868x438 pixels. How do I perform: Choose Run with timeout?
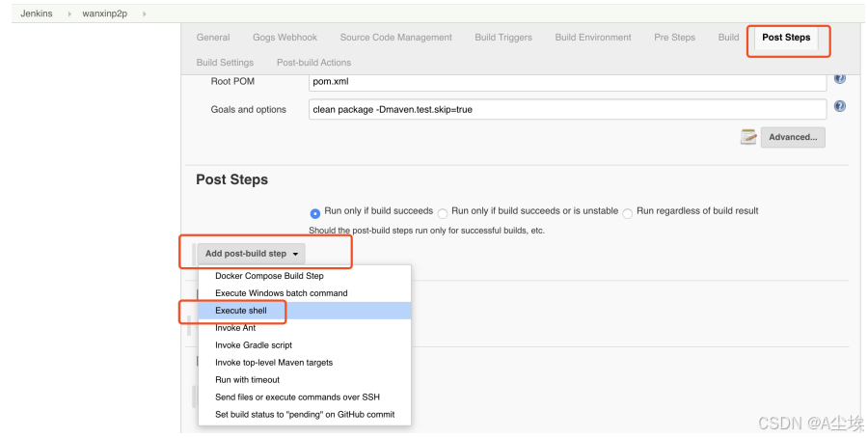tap(305, 379)
